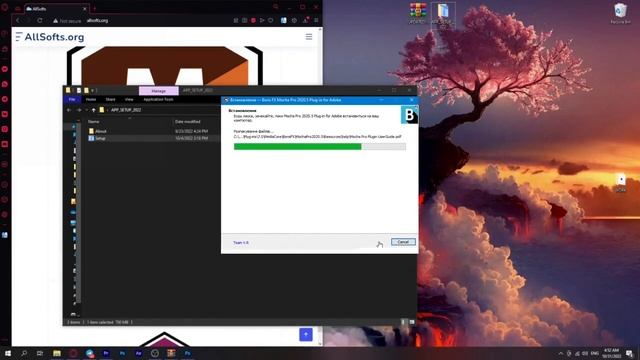Cancel the Mocha Pro plug-in installation
This screenshot has height=360, width=640.
tap(403, 242)
